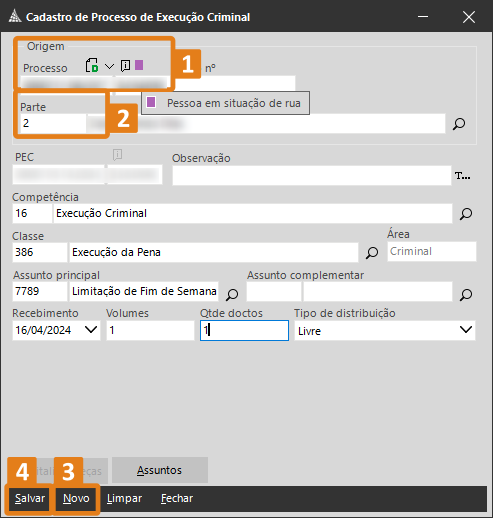This screenshot has height=518, width=493.
Task: Open the Competência search magnifier
Action: tap(466, 214)
